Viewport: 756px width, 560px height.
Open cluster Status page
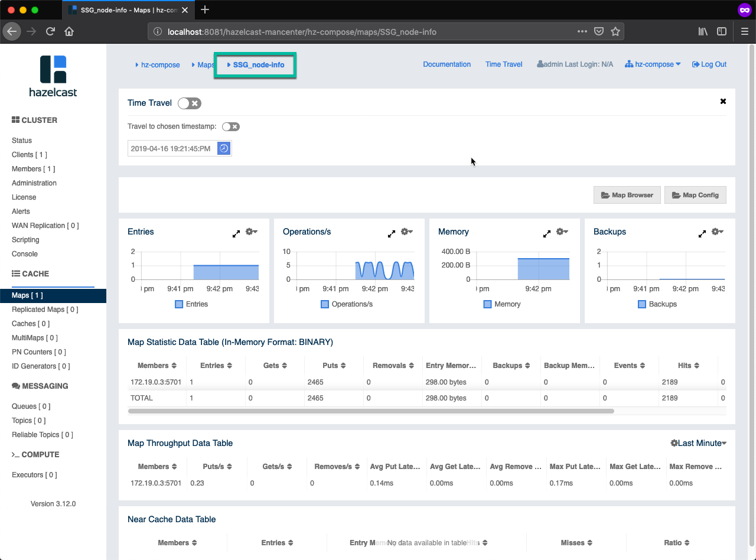click(x=22, y=141)
